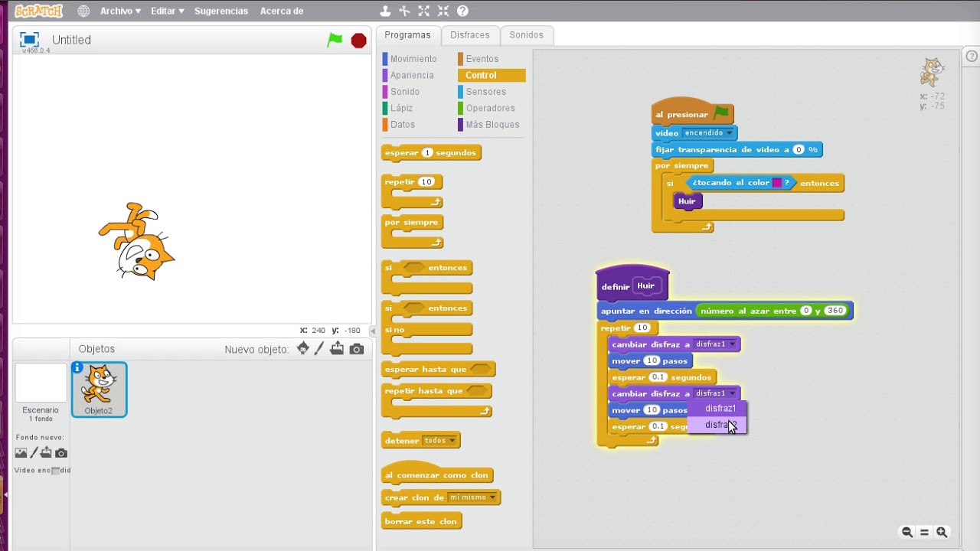This screenshot has width=980, height=551.
Task: Select the Grow sprite tool
Action: point(423,11)
